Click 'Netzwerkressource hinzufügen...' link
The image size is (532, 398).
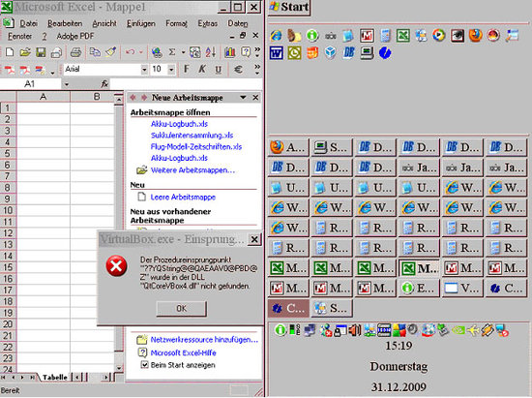tap(204, 340)
